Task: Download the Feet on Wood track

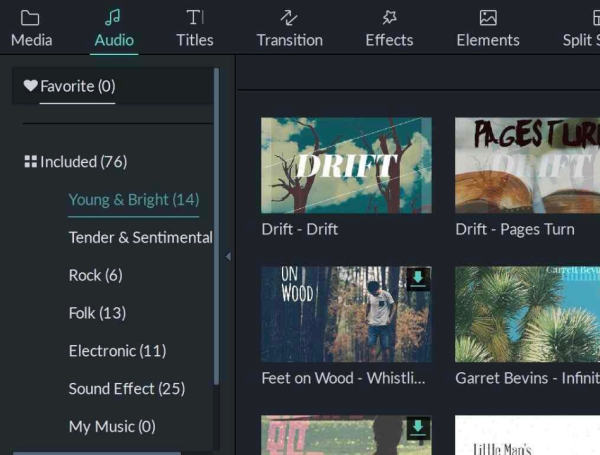Action: [x=419, y=281]
